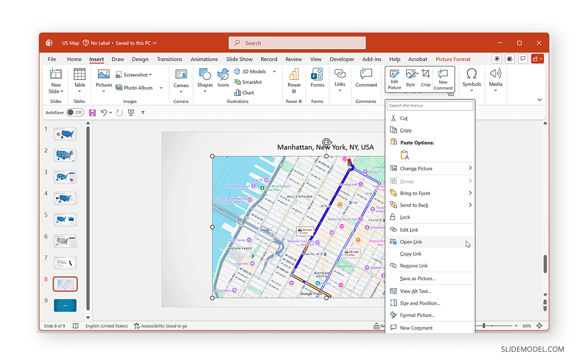Click English (United States) language status
Viewport: 588px width, 364px height.
(106, 326)
